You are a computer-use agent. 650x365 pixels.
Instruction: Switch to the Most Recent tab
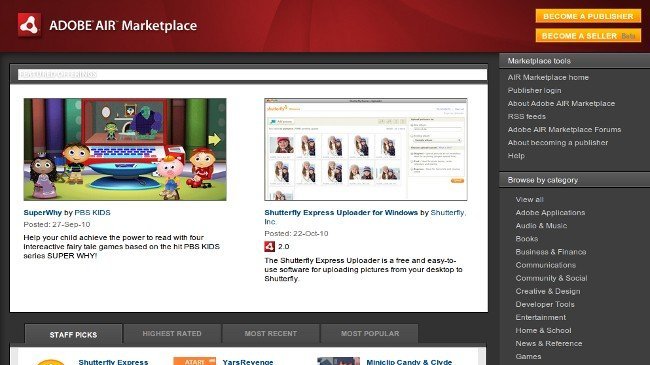271,333
